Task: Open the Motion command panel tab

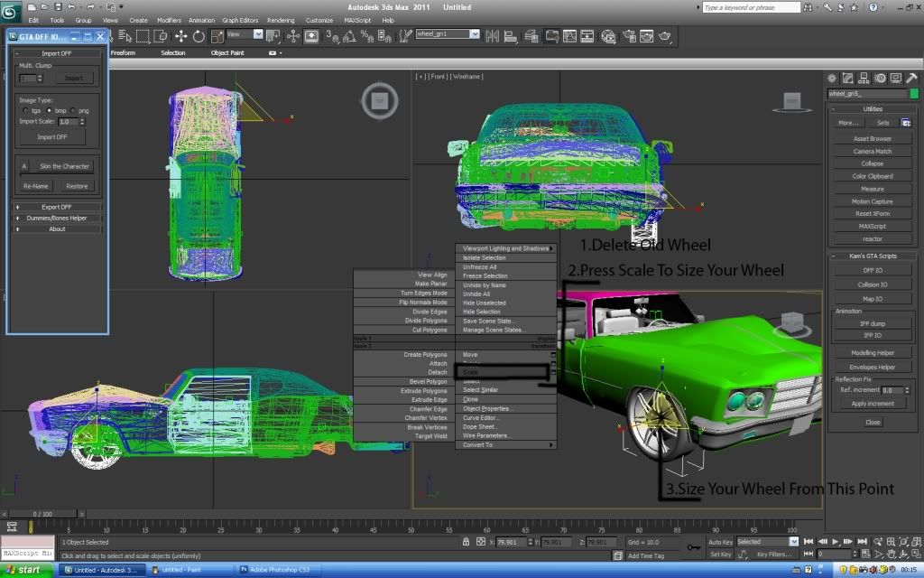Action: (880, 78)
